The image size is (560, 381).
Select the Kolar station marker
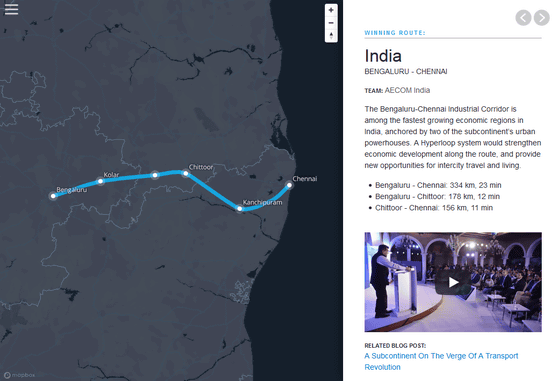click(x=101, y=181)
